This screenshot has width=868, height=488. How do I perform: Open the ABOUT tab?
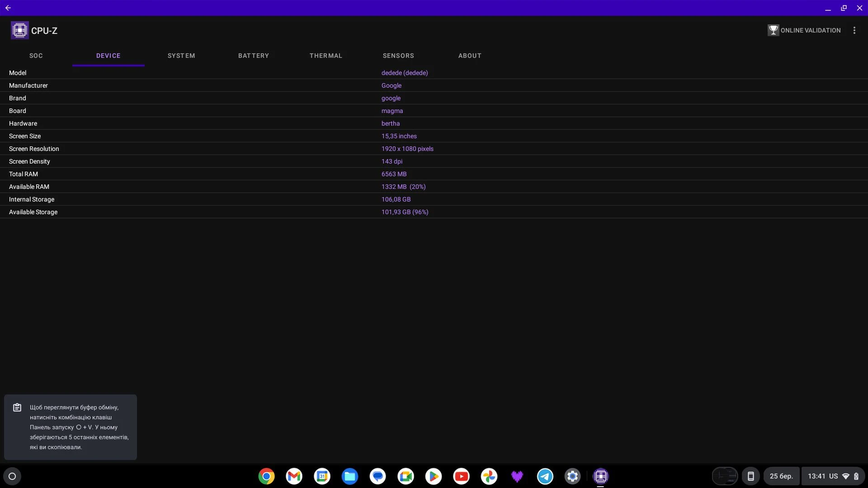click(x=470, y=56)
